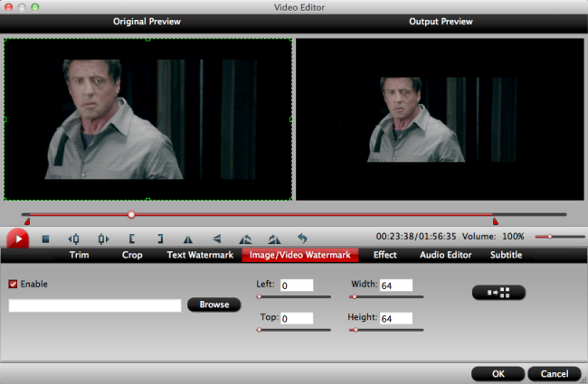This screenshot has height=384, width=588.
Task: Set trim end with right bracket icon
Action: pos(160,239)
